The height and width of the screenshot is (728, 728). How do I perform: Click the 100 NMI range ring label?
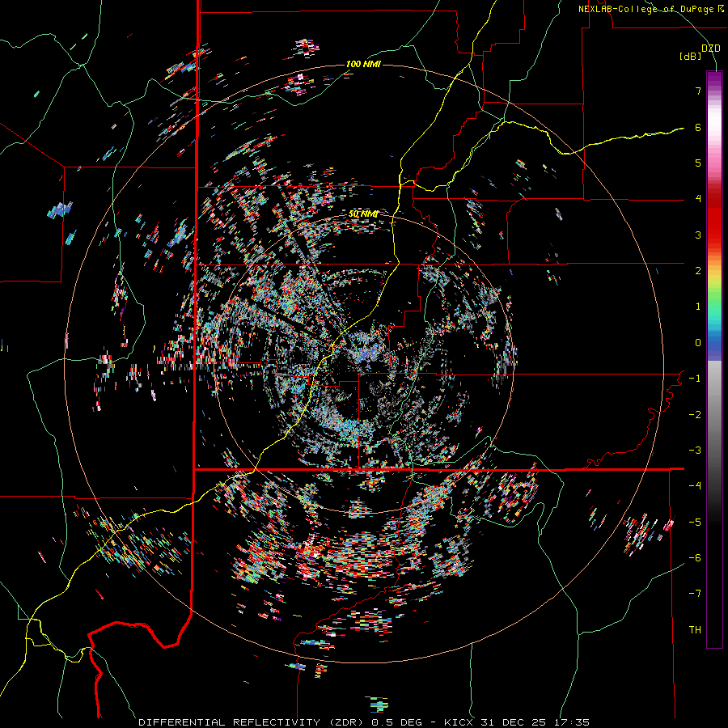[x=363, y=64]
